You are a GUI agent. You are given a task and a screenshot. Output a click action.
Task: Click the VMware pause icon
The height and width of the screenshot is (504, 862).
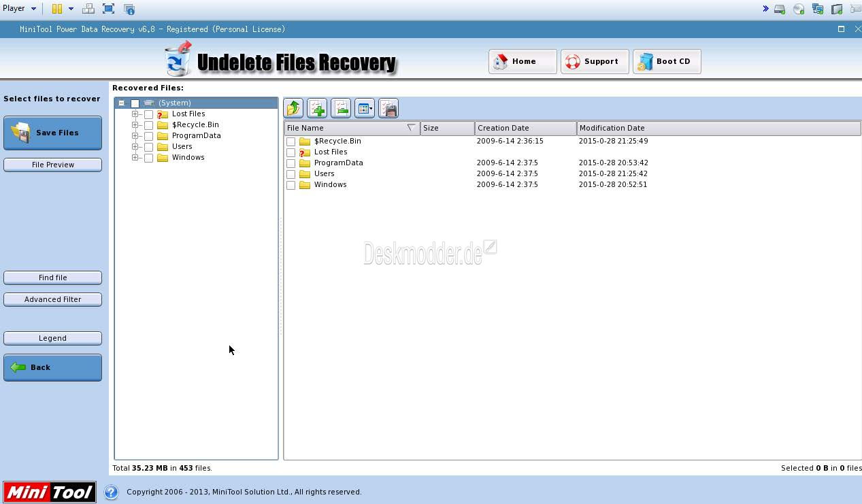[x=57, y=9]
